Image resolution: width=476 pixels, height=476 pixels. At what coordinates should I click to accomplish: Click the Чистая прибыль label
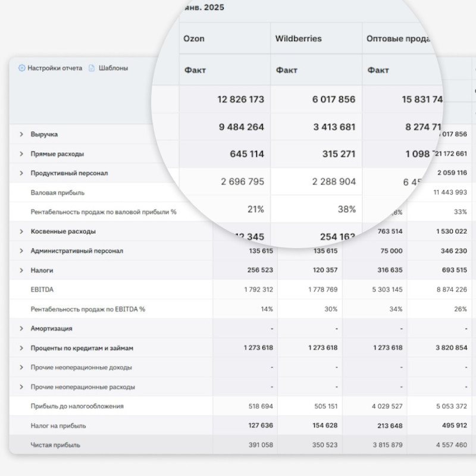click(55, 445)
